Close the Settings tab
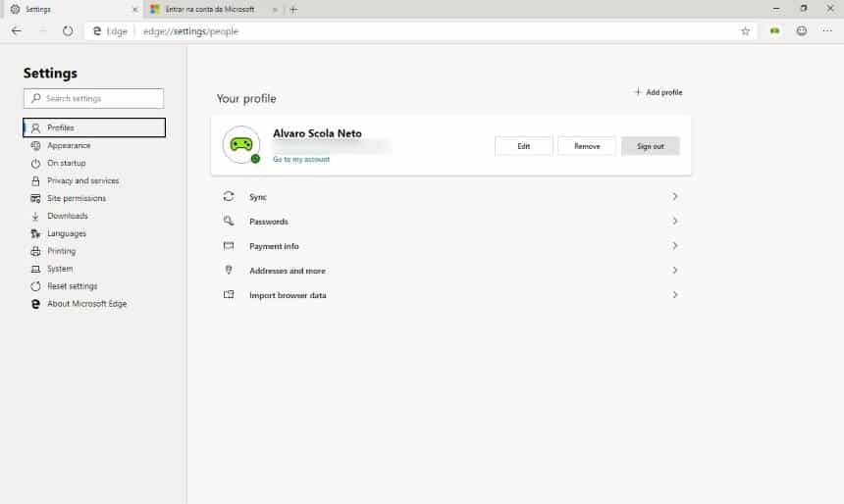The image size is (844, 504). (134, 9)
